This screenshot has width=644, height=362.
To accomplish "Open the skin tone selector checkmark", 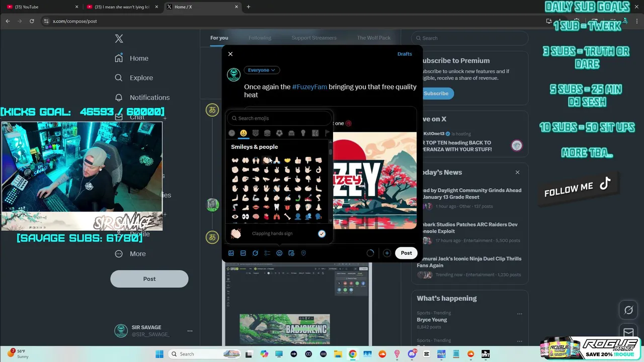I will pyautogui.click(x=321, y=234).
